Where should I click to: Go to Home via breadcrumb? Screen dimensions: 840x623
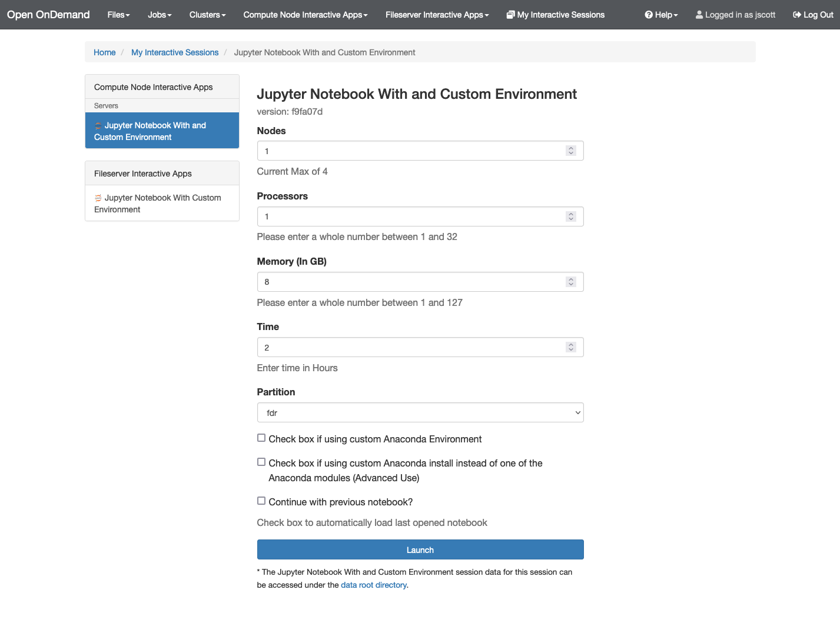(x=105, y=52)
